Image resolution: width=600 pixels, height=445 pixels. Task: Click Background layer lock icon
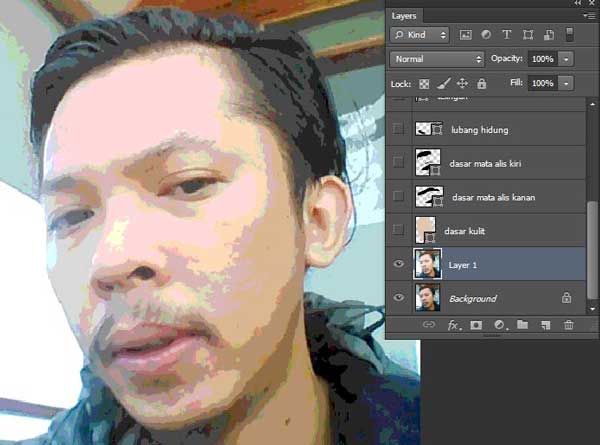coord(566,298)
